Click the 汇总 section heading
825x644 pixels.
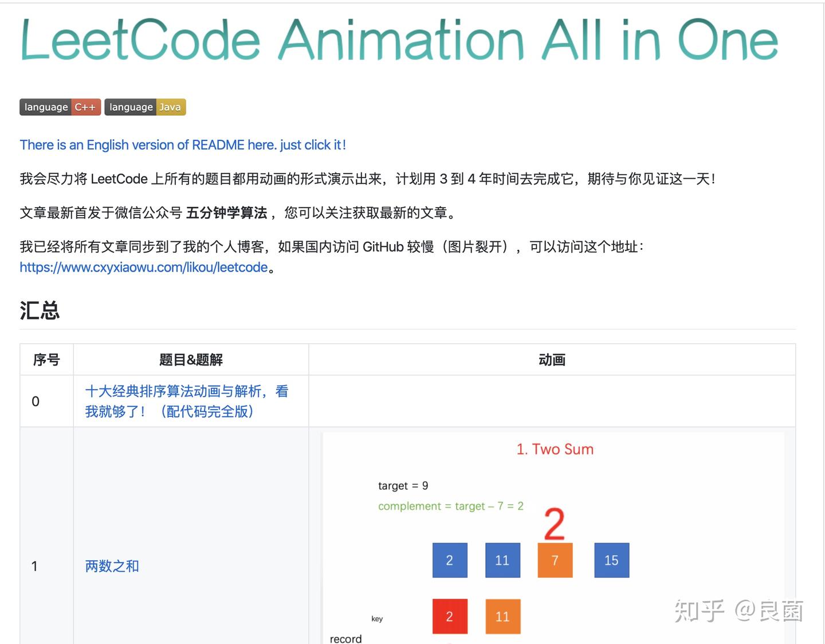40,311
